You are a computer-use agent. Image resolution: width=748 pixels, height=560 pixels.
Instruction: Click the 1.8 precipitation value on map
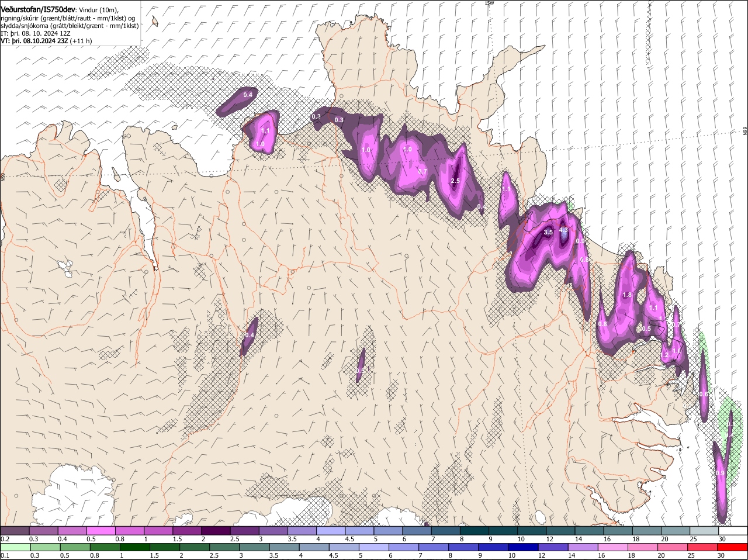[x=628, y=295]
